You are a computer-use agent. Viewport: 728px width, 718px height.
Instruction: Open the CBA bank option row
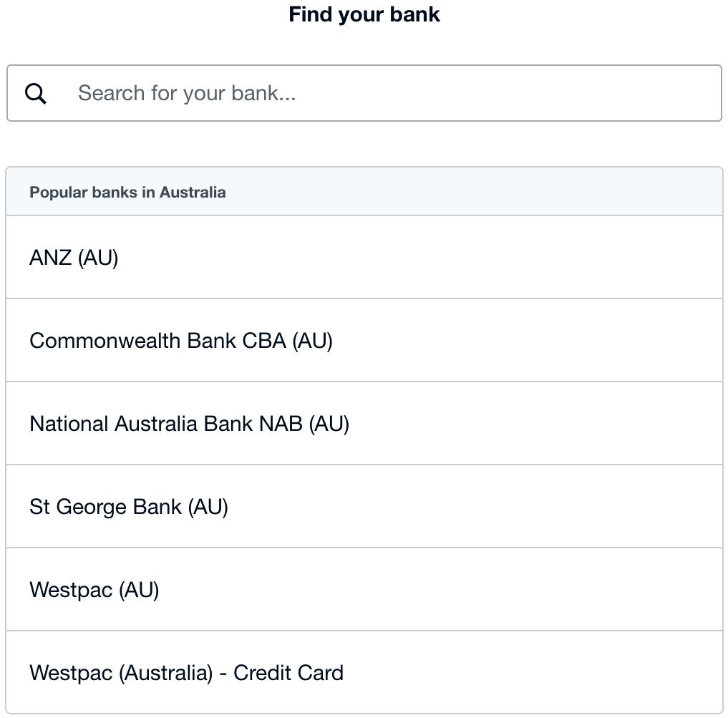(x=364, y=341)
